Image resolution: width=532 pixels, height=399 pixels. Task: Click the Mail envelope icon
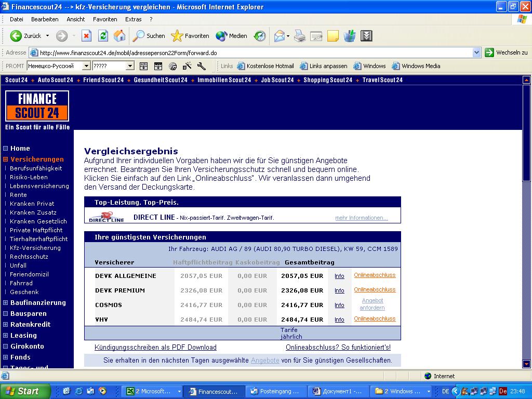point(279,36)
